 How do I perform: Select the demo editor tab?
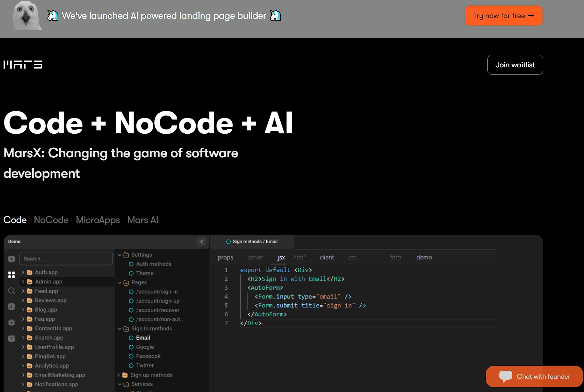(x=424, y=257)
